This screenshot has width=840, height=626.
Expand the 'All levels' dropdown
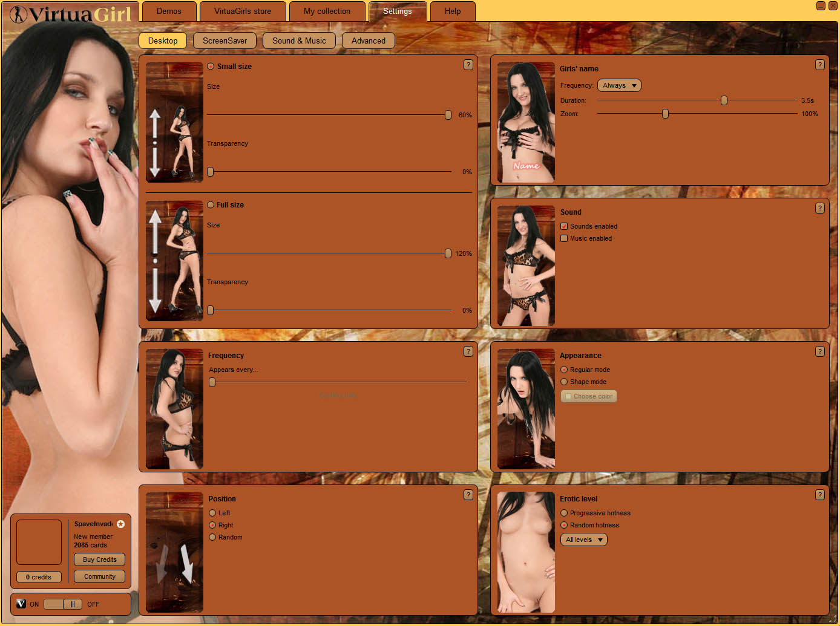[x=583, y=540]
